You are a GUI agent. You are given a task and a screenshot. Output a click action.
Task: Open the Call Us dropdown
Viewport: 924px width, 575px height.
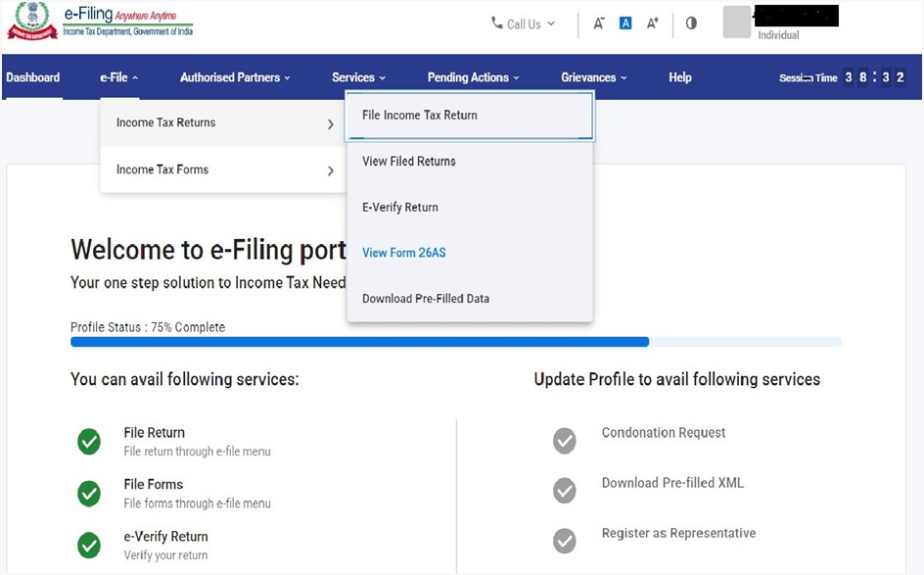523,24
